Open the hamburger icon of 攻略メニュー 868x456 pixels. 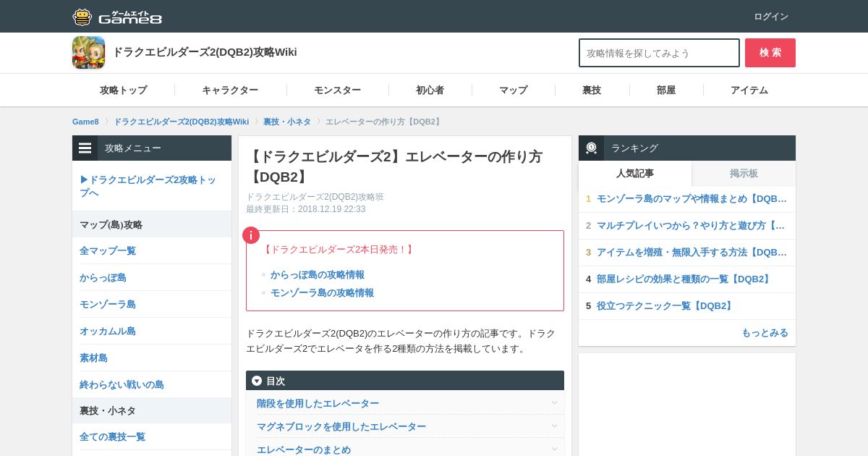click(85, 148)
